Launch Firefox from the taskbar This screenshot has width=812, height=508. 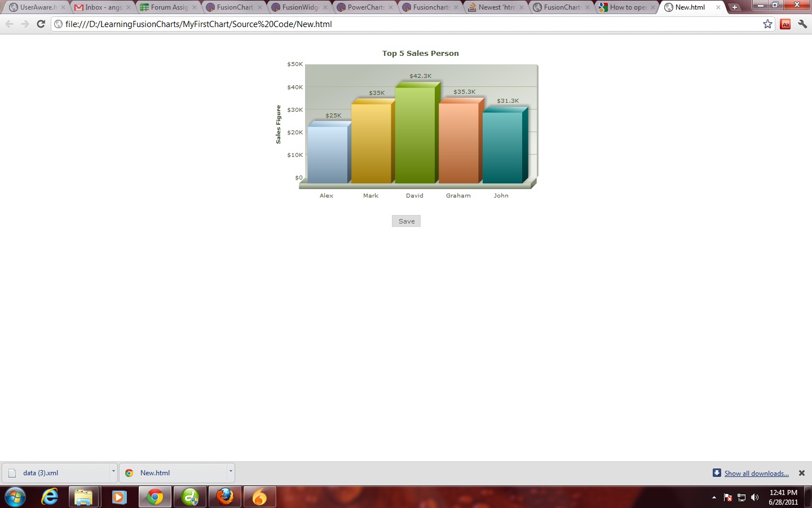tap(225, 497)
